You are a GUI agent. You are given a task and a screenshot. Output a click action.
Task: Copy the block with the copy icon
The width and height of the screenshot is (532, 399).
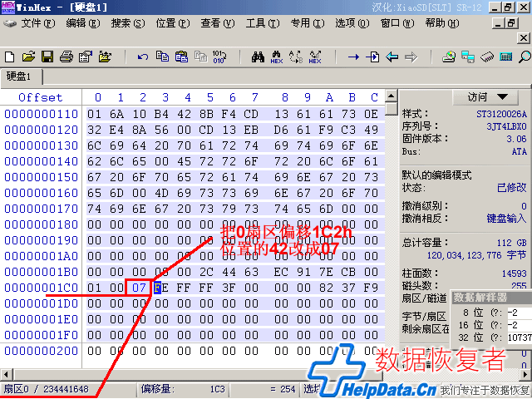click(x=163, y=57)
